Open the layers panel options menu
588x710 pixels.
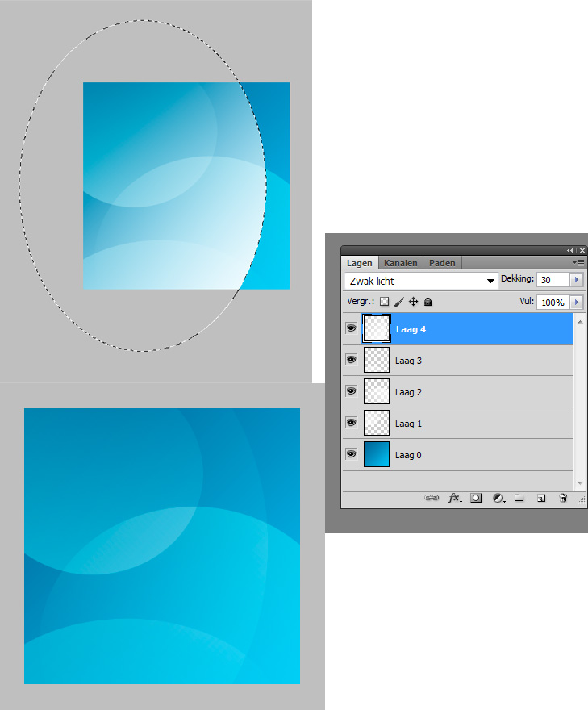click(578, 263)
